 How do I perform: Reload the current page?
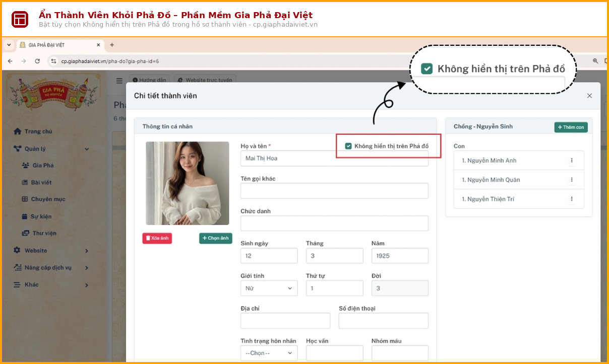(x=37, y=61)
